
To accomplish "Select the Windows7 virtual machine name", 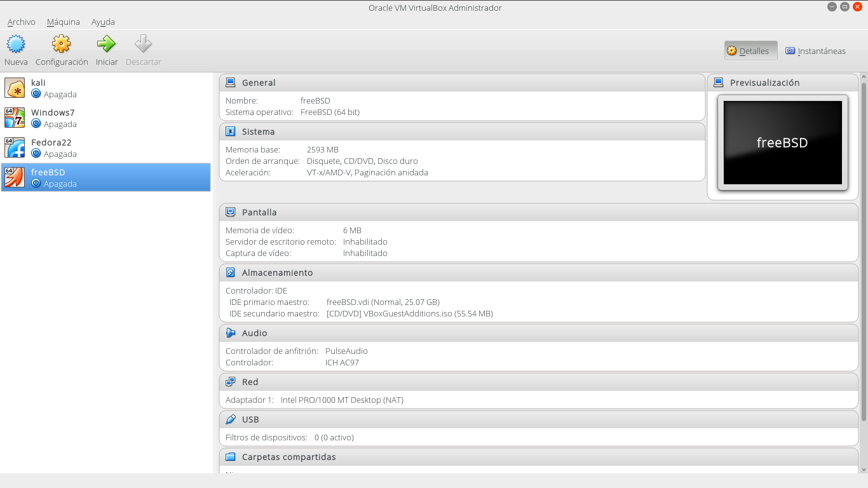I will click(53, 112).
